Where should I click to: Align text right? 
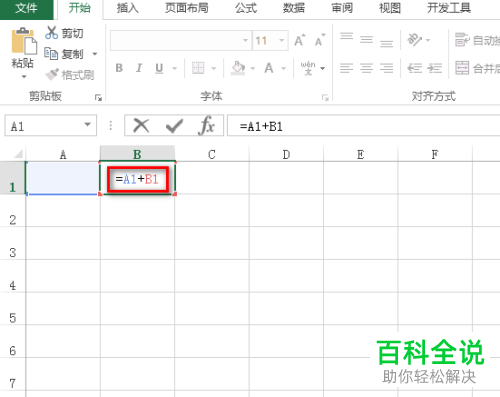[x=387, y=68]
